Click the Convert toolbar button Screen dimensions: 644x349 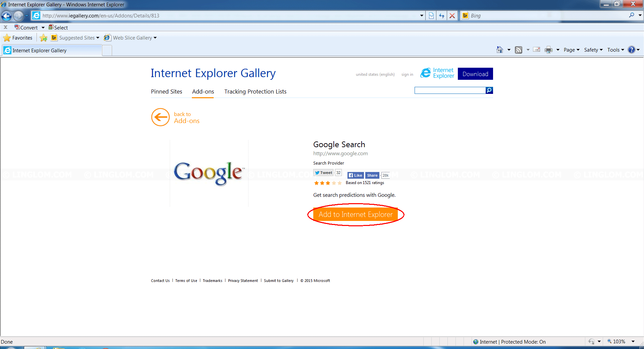(26, 27)
